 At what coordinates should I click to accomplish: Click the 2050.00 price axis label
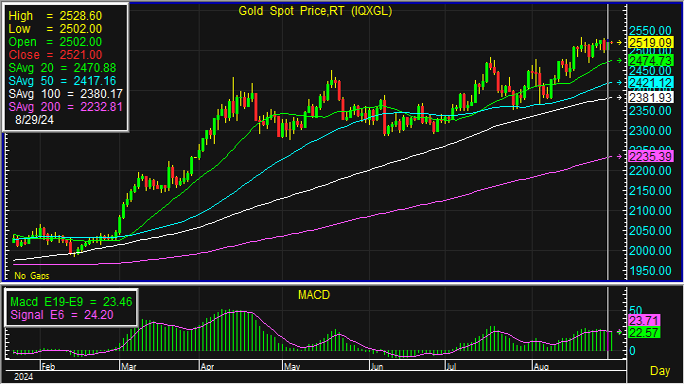[x=650, y=231]
